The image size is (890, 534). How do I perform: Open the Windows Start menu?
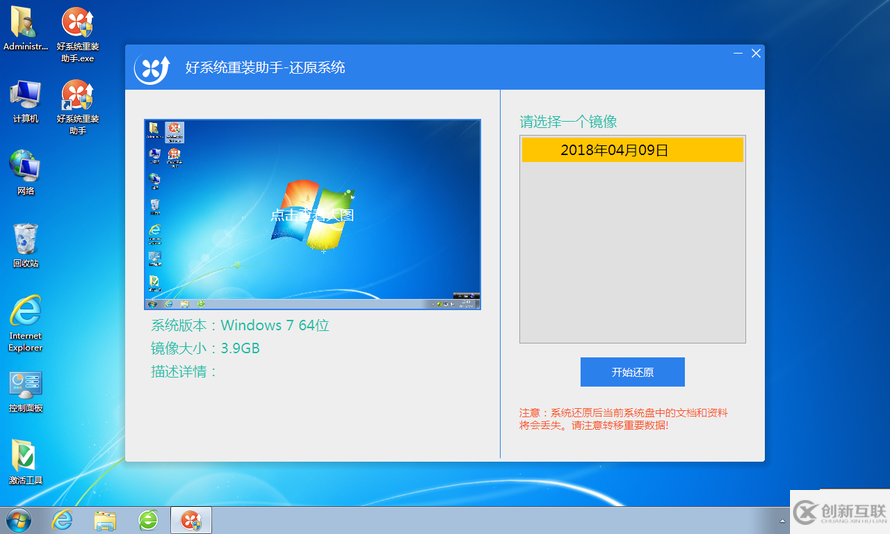[18, 520]
